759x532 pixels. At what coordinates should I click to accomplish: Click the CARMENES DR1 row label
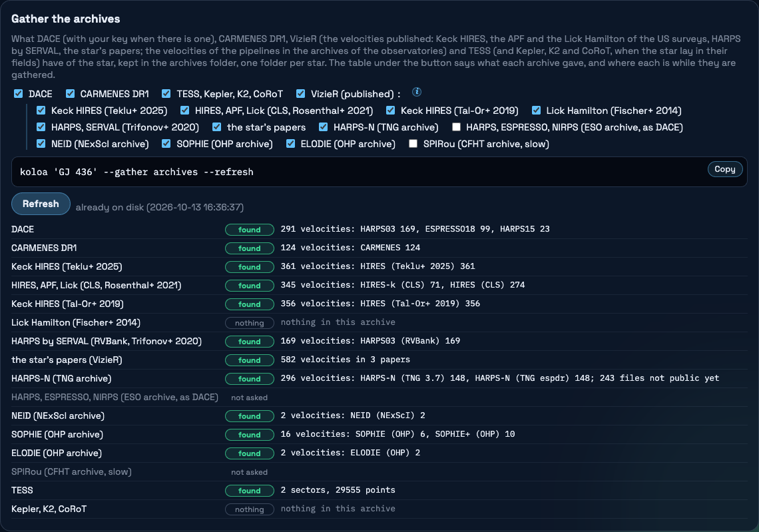pyautogui.click(x=44, y=248)
